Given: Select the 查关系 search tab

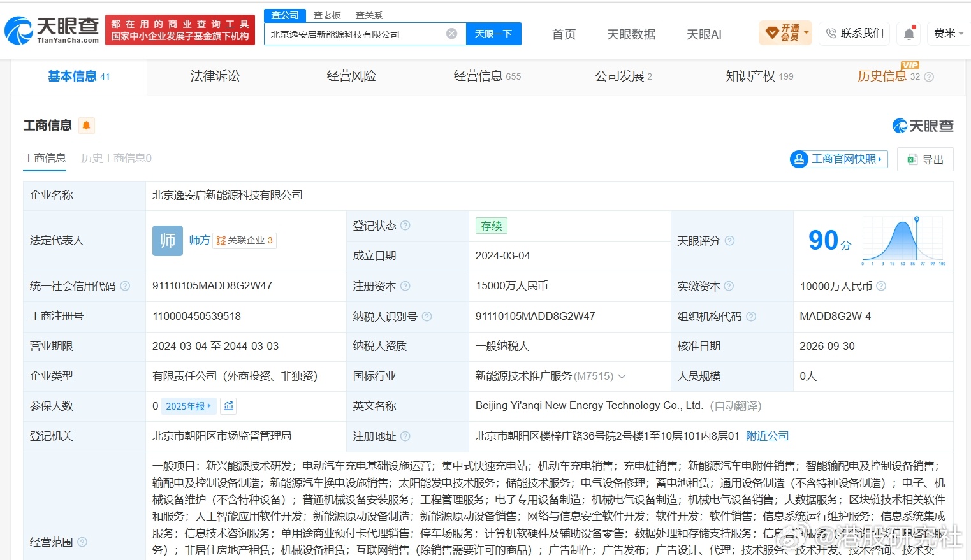Looking at the screenshot, I should 369,15.
